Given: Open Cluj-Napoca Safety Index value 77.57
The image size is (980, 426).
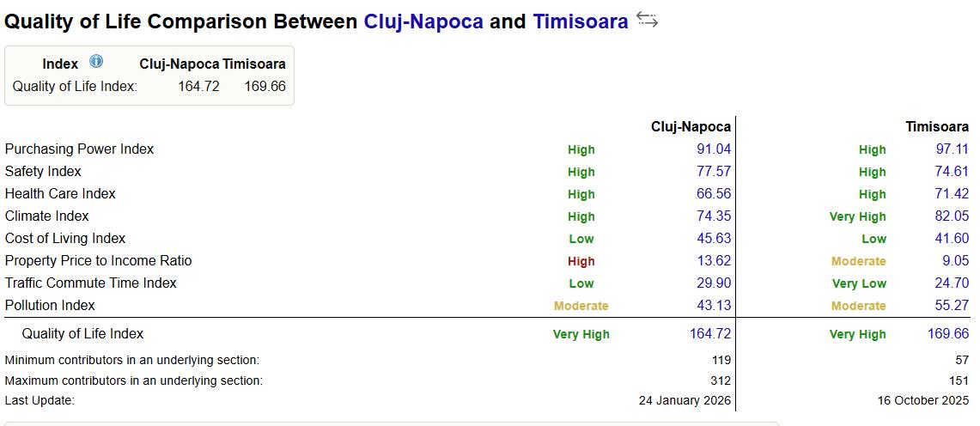Looking at the screenshot, I should [713, 172].
